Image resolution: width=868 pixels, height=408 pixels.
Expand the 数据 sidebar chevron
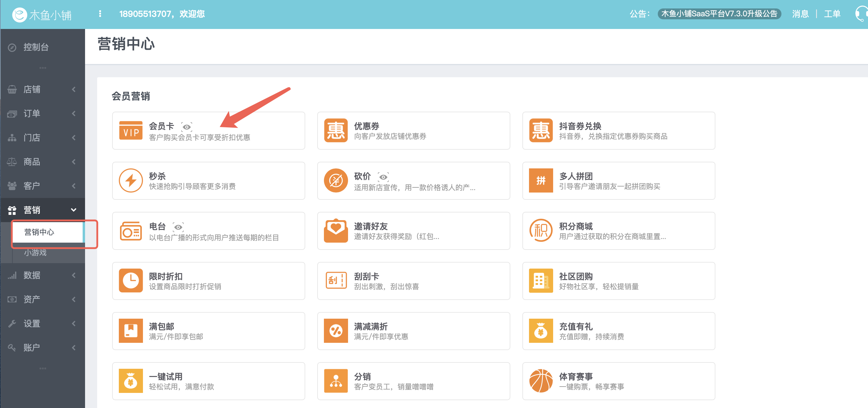pyautogui.click(x=74, y=275)
